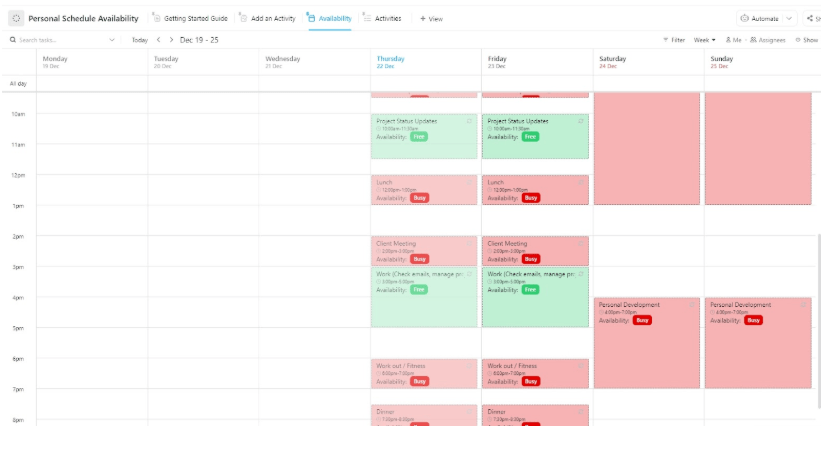821x463 pixels.
Task: Click recurring icon on Friday Project Status Updates
Action: point(581,121)
